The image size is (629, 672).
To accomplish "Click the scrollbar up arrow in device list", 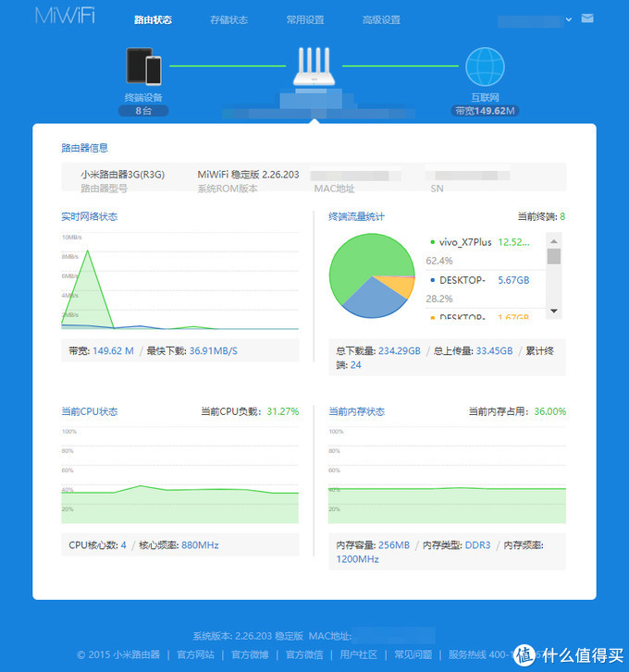I will tap(554, 241).
